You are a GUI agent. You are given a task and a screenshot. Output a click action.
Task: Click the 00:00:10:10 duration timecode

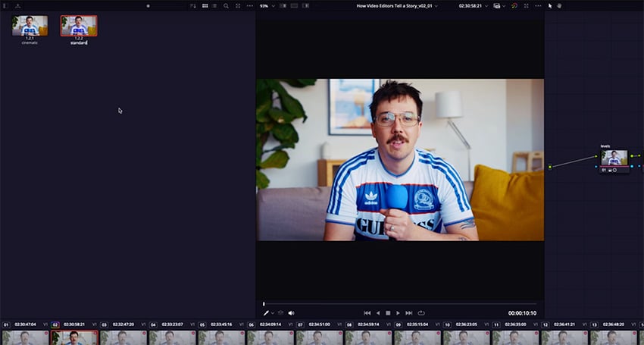coord(522,313)
